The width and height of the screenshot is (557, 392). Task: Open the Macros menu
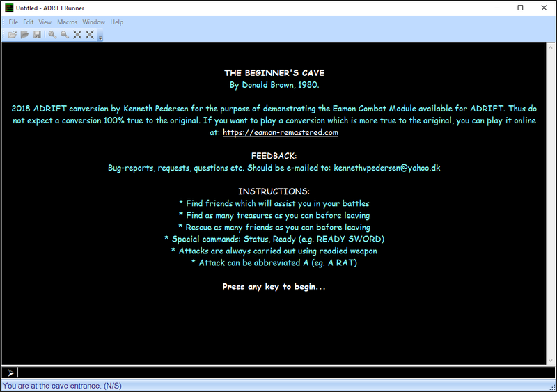coord(67,22)
